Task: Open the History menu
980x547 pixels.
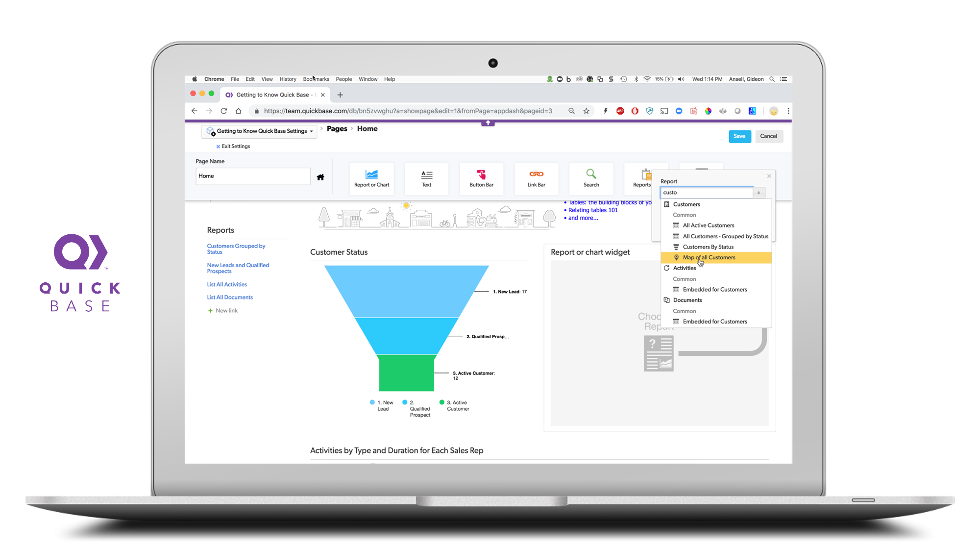Action: click(288, 79)
